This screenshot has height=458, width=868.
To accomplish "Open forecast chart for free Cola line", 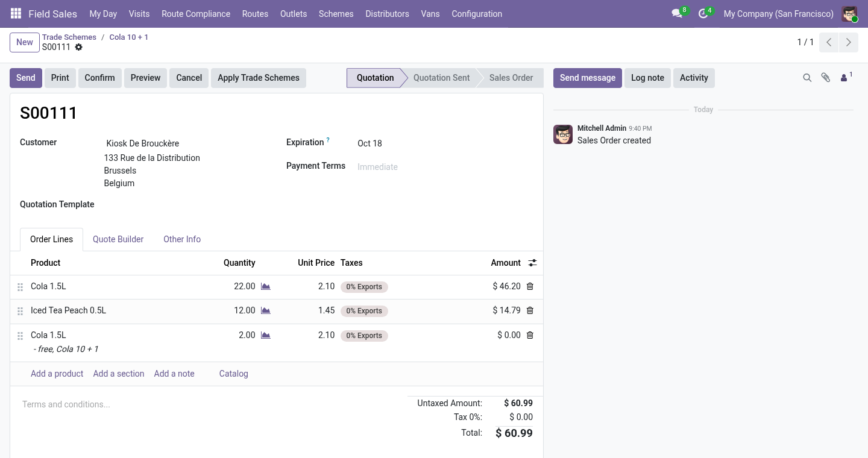I will coord(265,336).
